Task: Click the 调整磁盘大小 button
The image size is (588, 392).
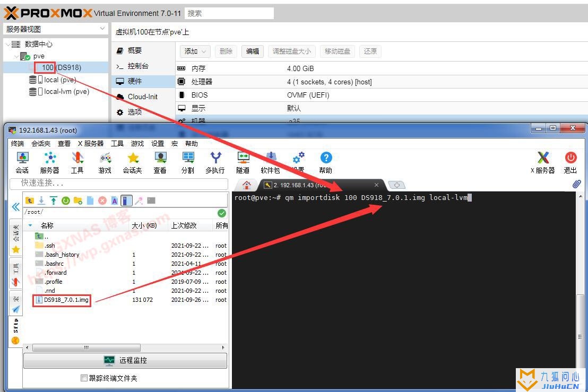Action: coord(291,51)
